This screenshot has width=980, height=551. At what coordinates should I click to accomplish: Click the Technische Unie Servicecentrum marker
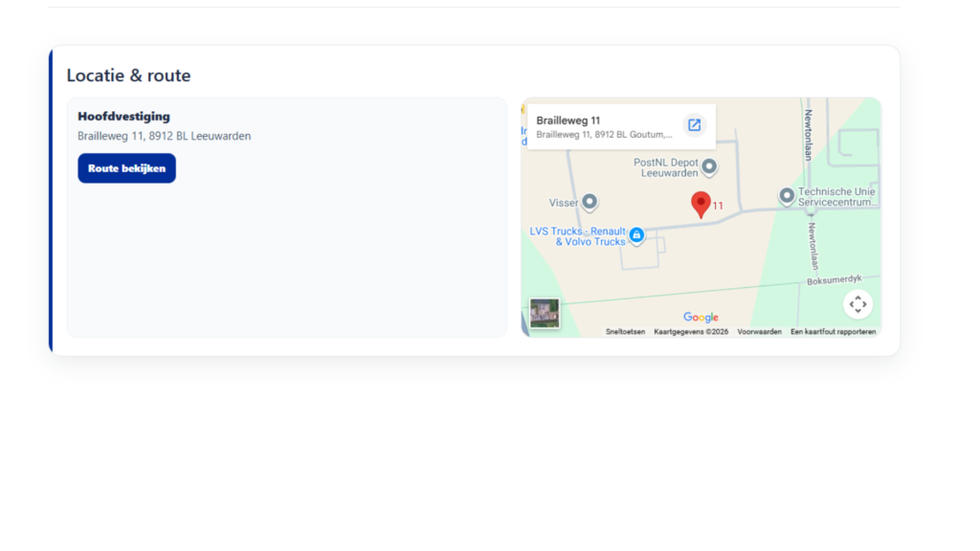coord(787,196)
